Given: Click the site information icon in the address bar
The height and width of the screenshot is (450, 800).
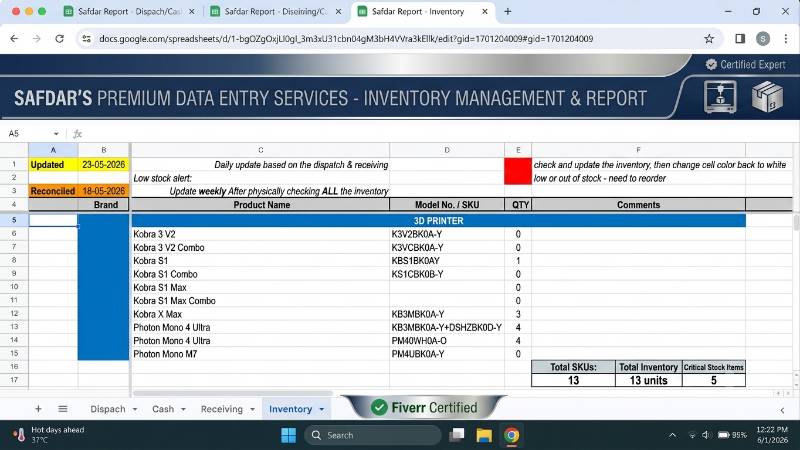Looking at the screenshot, I should (86, 39).
